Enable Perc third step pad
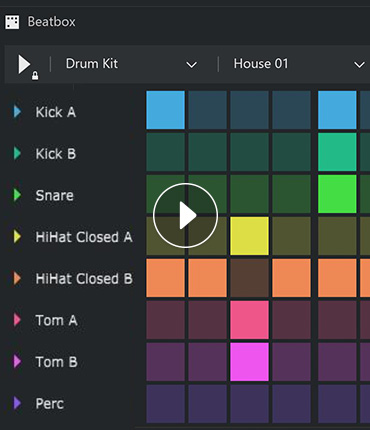Image resolution: width=370 pixels, height=430 pixels. tap(249, 404)
